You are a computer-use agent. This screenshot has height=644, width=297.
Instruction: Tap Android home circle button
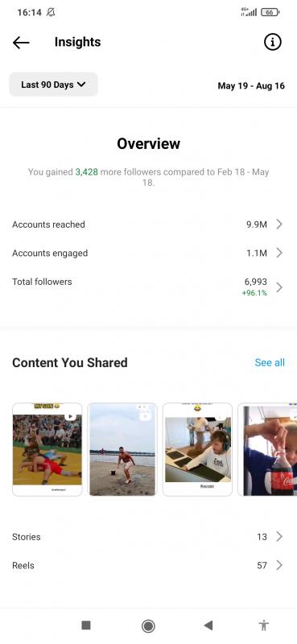(x=148, y=625)
